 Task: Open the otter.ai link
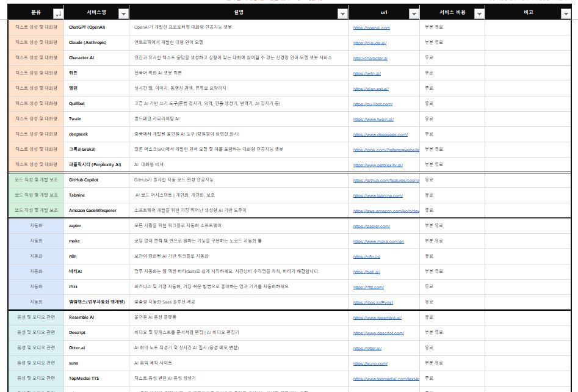tap(367, 349)
